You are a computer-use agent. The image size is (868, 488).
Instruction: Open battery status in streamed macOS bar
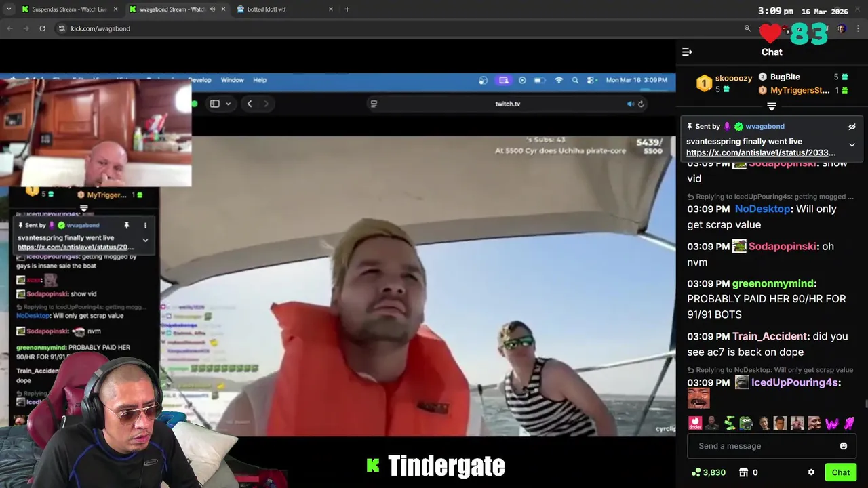tap(539, 80)
